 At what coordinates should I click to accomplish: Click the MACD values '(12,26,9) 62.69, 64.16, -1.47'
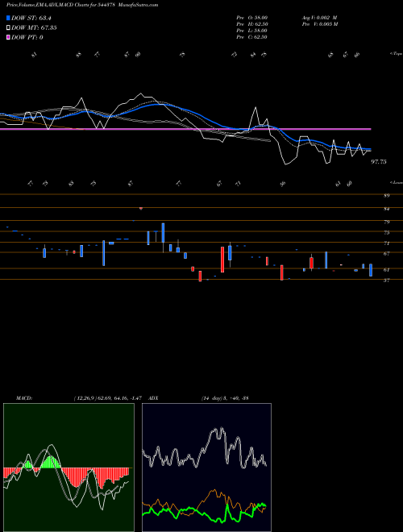110,398
